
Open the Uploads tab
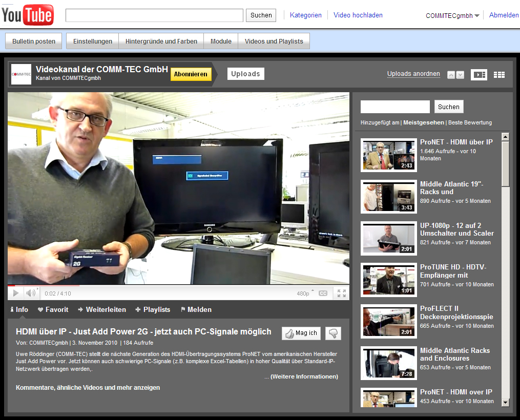[246, 74]
